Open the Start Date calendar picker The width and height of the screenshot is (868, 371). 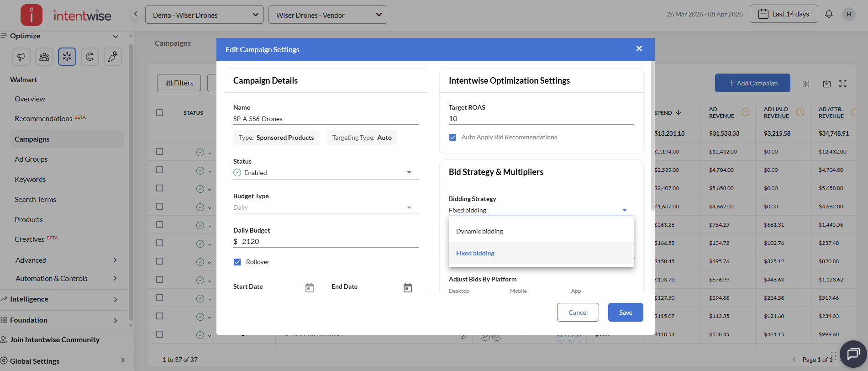pyautogui.click(x=310, y=288)
